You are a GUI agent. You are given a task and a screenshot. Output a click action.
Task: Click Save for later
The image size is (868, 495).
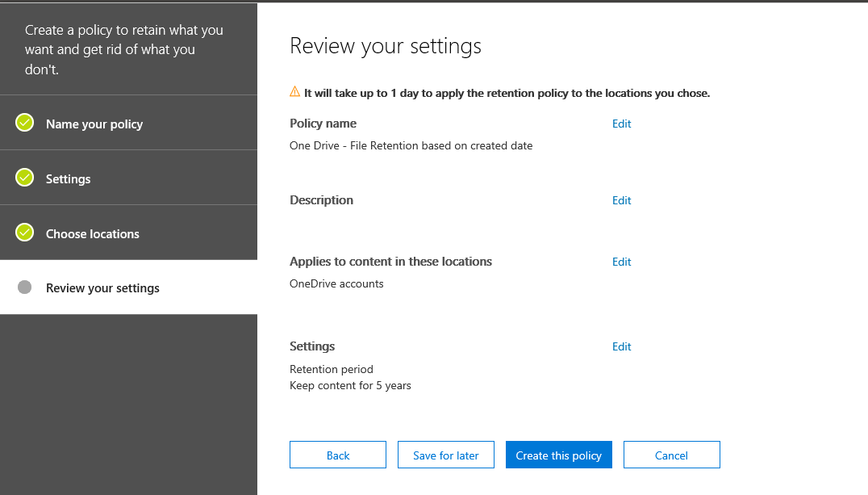pos(445,455)
